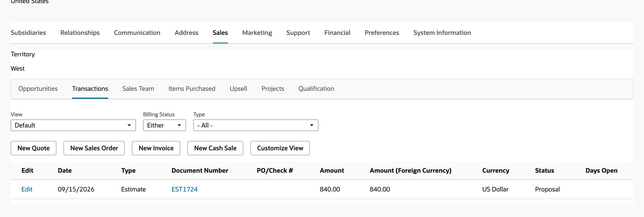This screenshot has height=217, width=644.
Task: Expand the Type filter dropdown
Action: click(x=256, y=125)
